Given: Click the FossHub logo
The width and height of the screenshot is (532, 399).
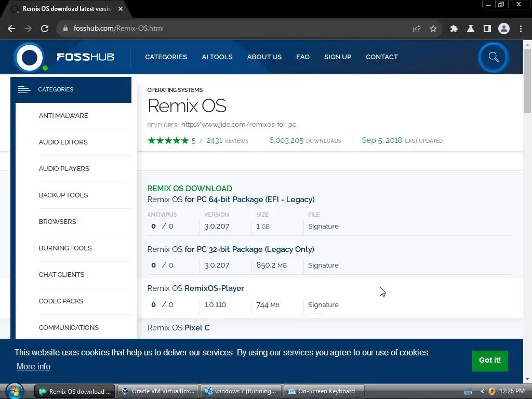Looking at the screenshot, I should coord(64,57).
